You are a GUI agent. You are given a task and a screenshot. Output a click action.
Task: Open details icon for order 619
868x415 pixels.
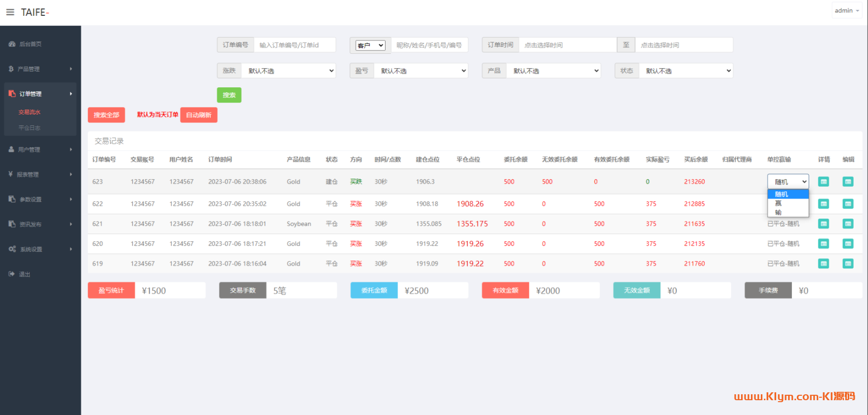point(824,264)
